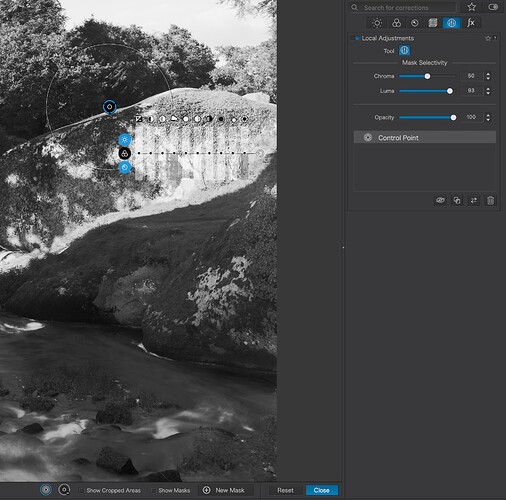Enable Show Cropped Areas checkbox
506x500 pixels.
[82, 490]
